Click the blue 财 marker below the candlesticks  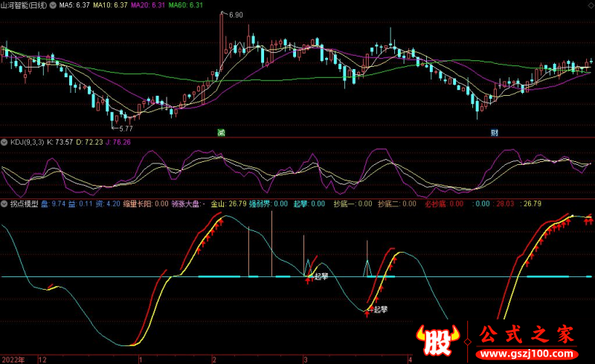tap(494, 132)
